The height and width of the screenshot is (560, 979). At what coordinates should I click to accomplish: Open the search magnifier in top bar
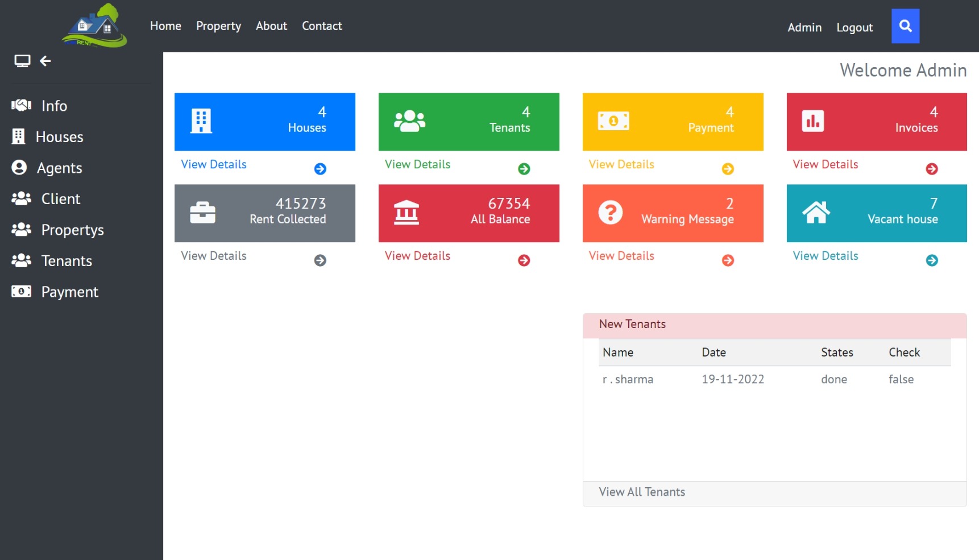905,26
